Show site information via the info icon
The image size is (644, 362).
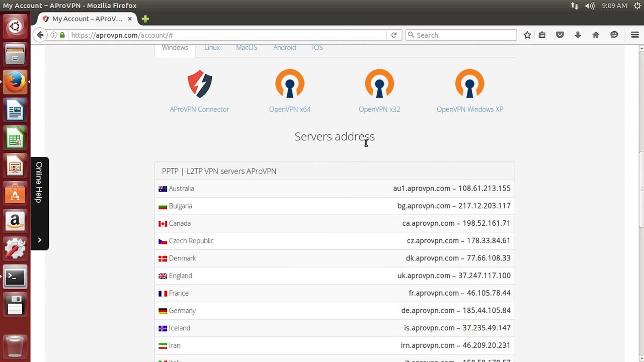54,35
